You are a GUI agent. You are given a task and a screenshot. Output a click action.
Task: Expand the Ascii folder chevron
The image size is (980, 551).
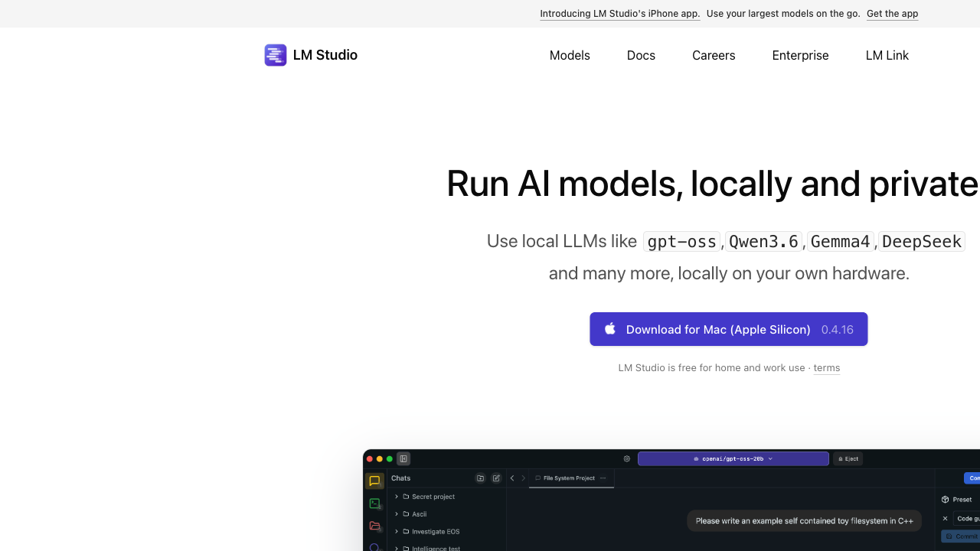pyautogui.click(x=397, y=514)
